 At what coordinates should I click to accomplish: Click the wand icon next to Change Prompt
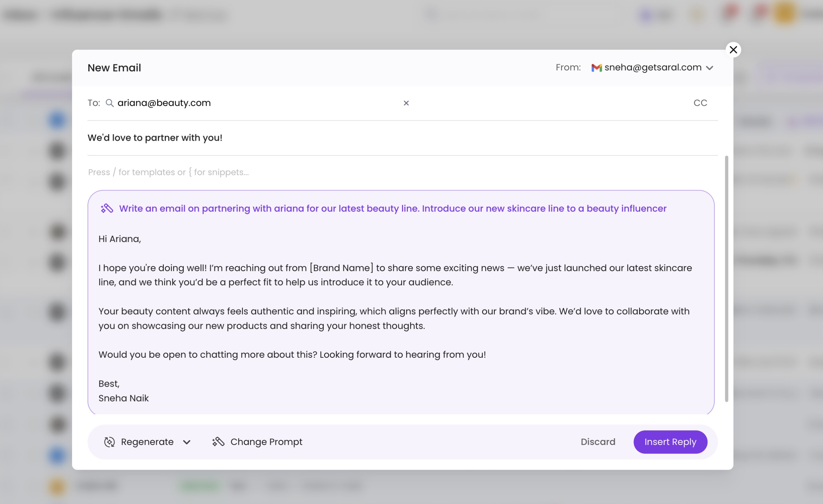coord(218,442)
